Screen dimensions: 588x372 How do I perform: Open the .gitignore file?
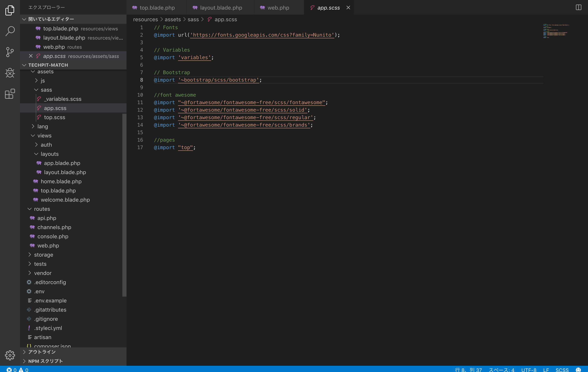(73, 319)
